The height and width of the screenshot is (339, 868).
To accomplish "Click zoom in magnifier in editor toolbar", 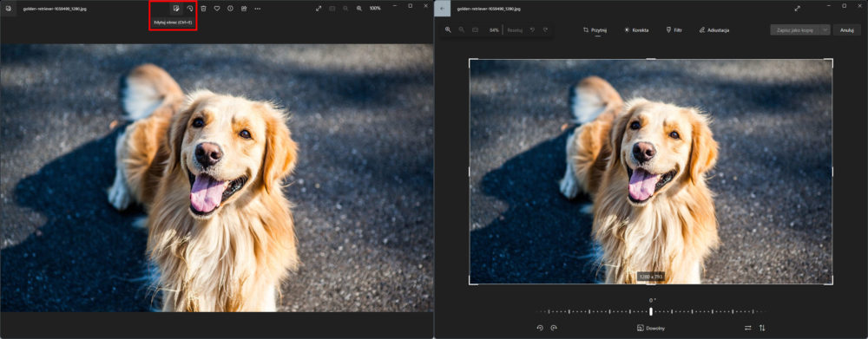I will pyautogui.click(x=448, y=29).
